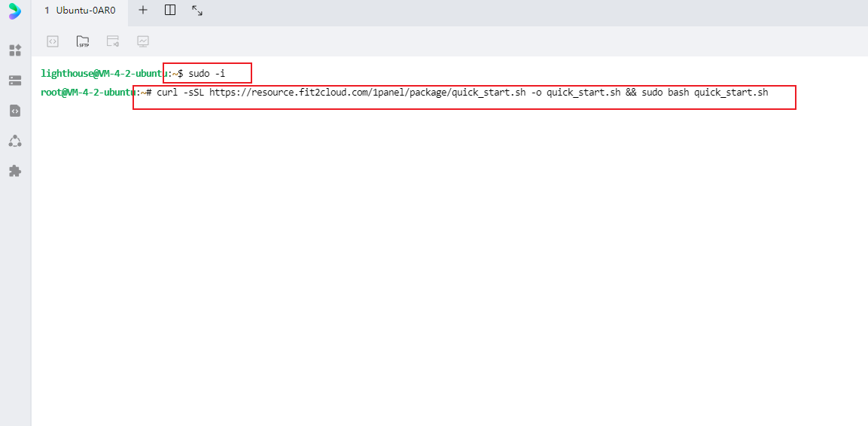Click the resource.fit2cloud.com URL in command
The width and height of the screenshot is (868, 426).
(x=367, y=92)
